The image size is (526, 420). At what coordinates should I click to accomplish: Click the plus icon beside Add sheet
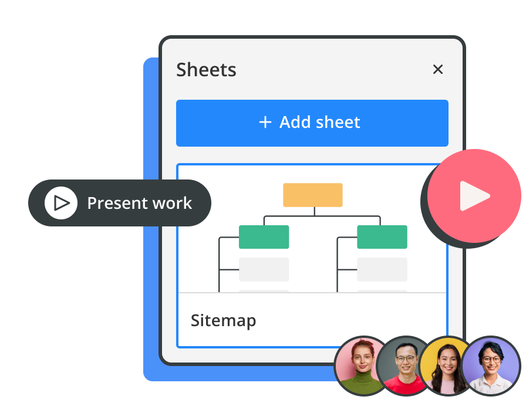[x=265, y=122]
